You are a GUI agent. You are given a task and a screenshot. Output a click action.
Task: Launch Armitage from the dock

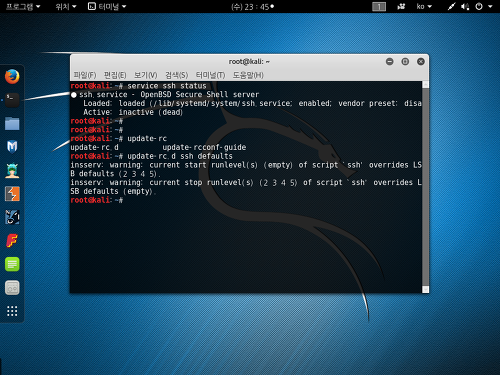point(12,170)
